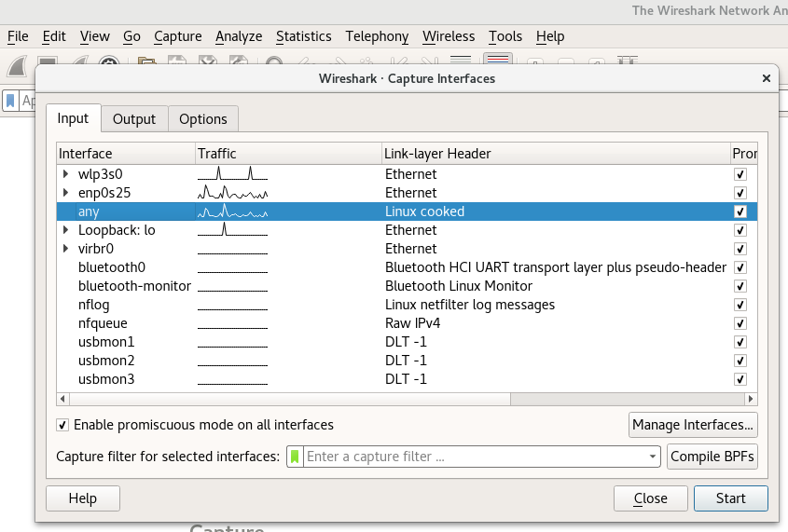Toggle promiscuous checkbox for Loopback: lo
Image resolution: width=788 pixels, height=532 pixels.
pyautogui.click(x=740, y=230)
